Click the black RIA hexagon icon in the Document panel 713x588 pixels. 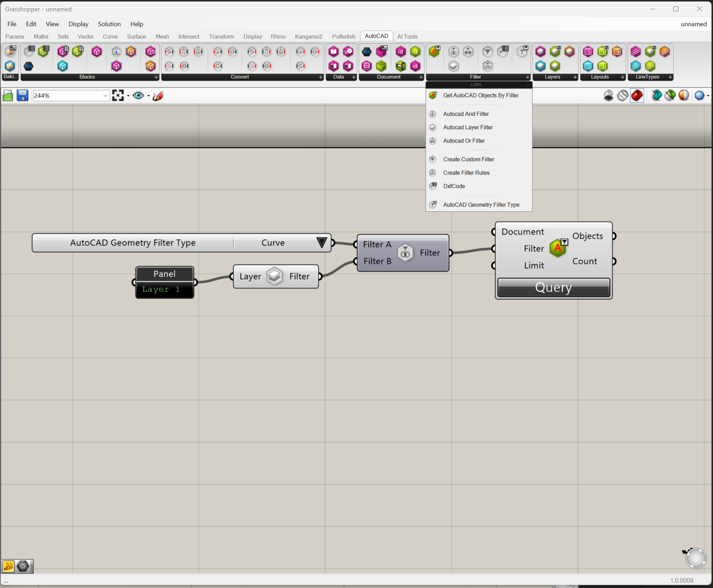pos(367,52)
